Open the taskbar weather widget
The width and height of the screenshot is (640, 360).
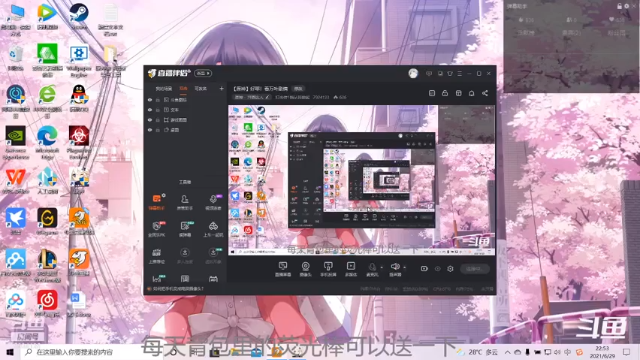tap(478, 352)
